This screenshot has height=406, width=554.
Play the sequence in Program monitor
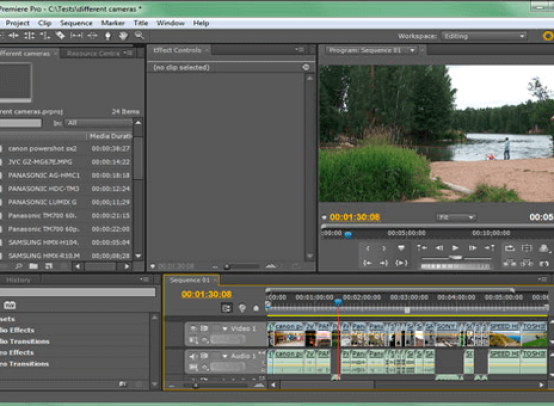[455, 248]
